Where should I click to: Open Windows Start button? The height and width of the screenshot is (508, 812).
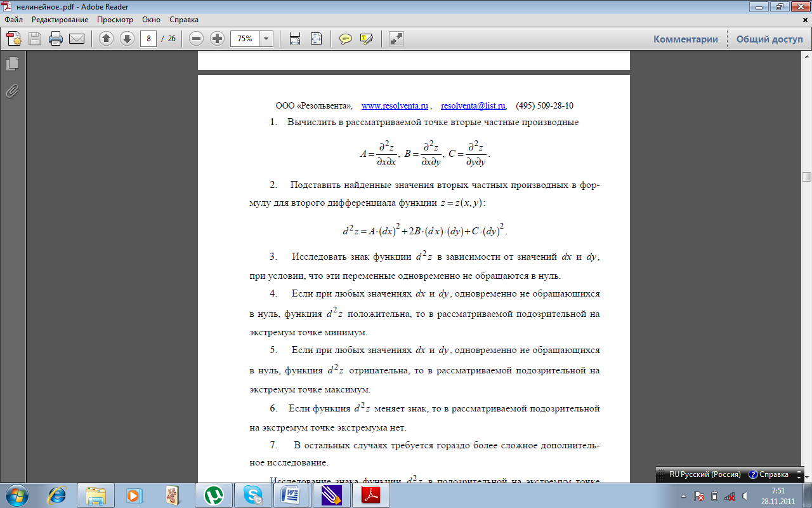click(15, 495)
